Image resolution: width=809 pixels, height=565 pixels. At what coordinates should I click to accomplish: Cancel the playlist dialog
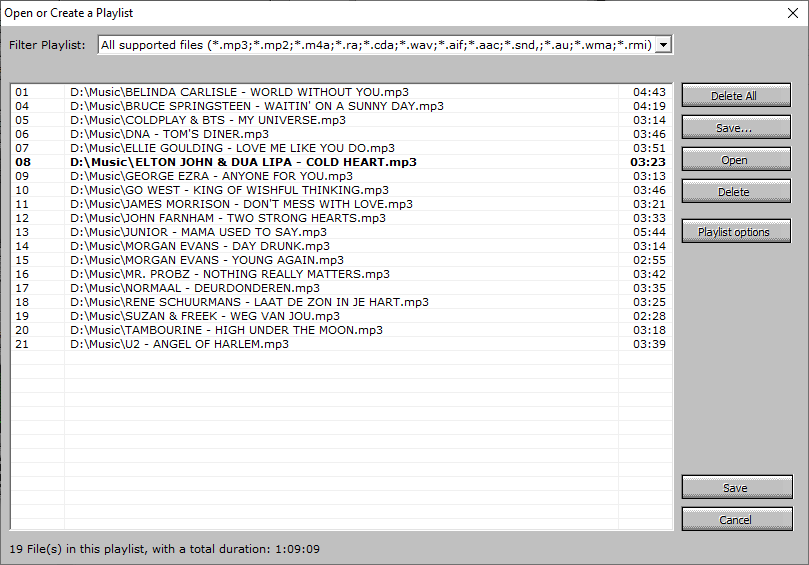735,520
